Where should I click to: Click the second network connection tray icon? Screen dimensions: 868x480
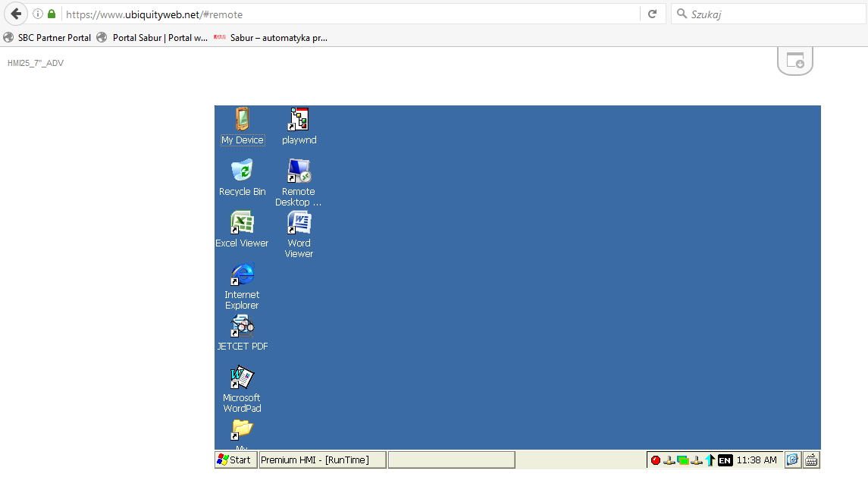click(x=697, y=460)
